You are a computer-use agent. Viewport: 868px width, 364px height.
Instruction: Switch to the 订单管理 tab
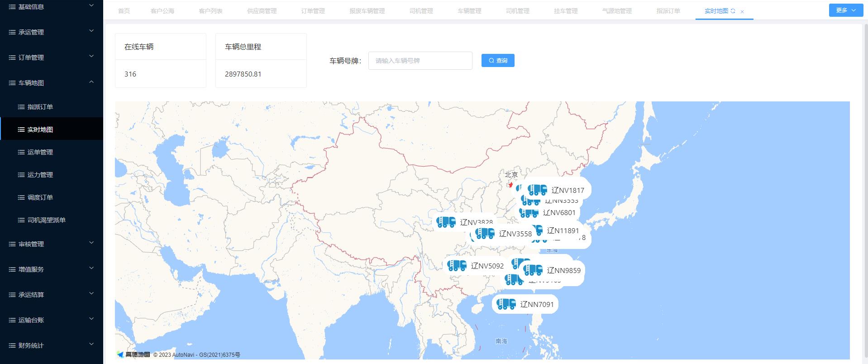(x=313, y=11)
